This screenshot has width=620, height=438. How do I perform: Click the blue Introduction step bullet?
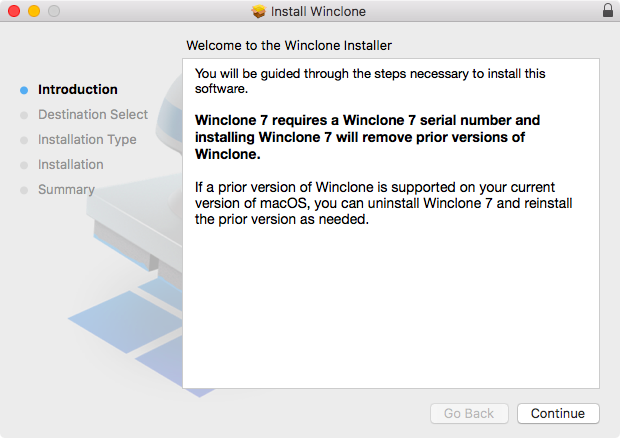tap(24, 90)
